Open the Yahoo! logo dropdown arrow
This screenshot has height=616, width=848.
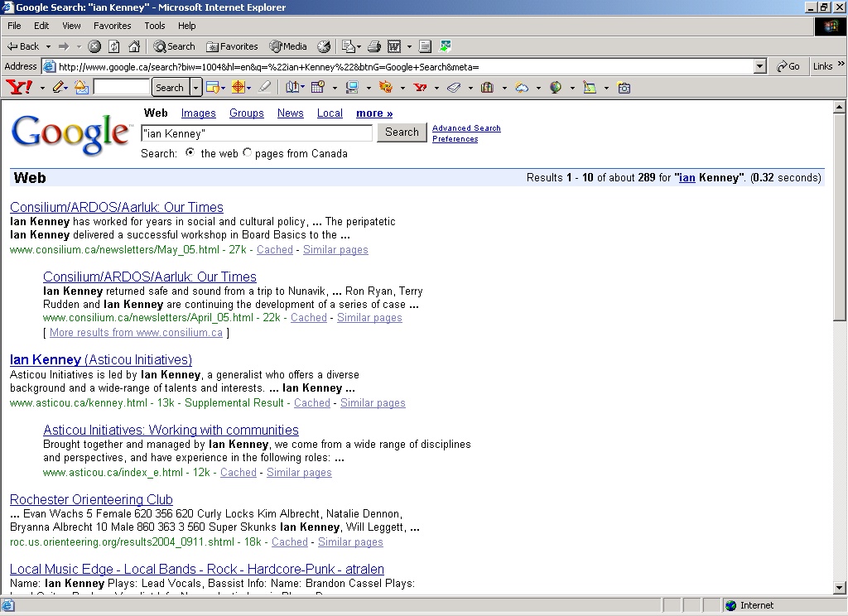tap(43, 88)
